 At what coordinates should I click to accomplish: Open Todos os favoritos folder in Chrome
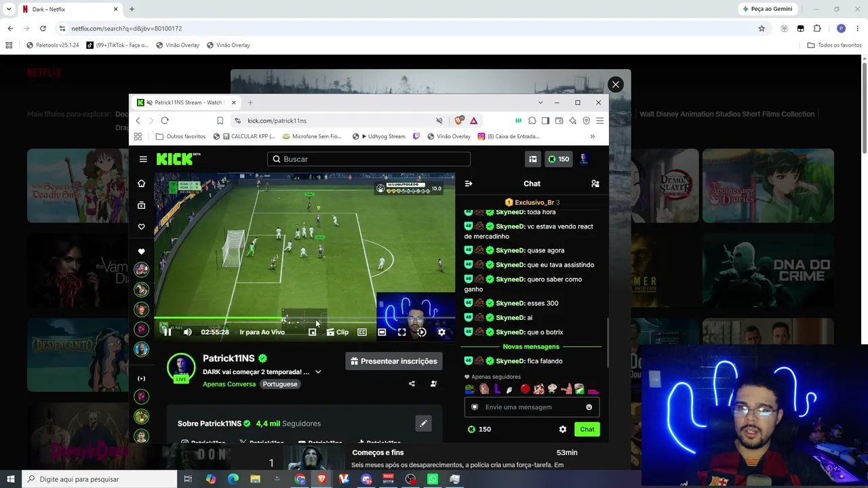pos(834,45)
